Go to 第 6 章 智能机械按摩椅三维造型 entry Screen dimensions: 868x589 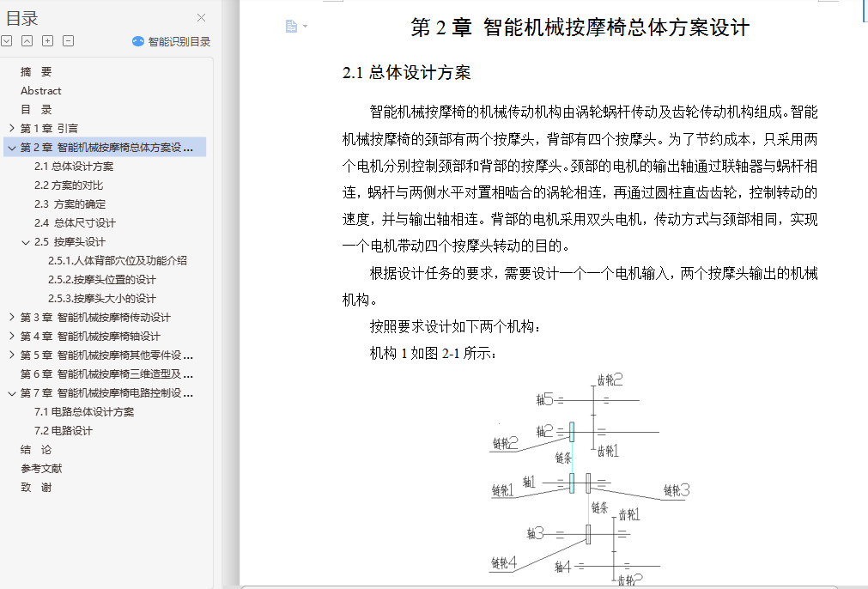tap(106, 374)
